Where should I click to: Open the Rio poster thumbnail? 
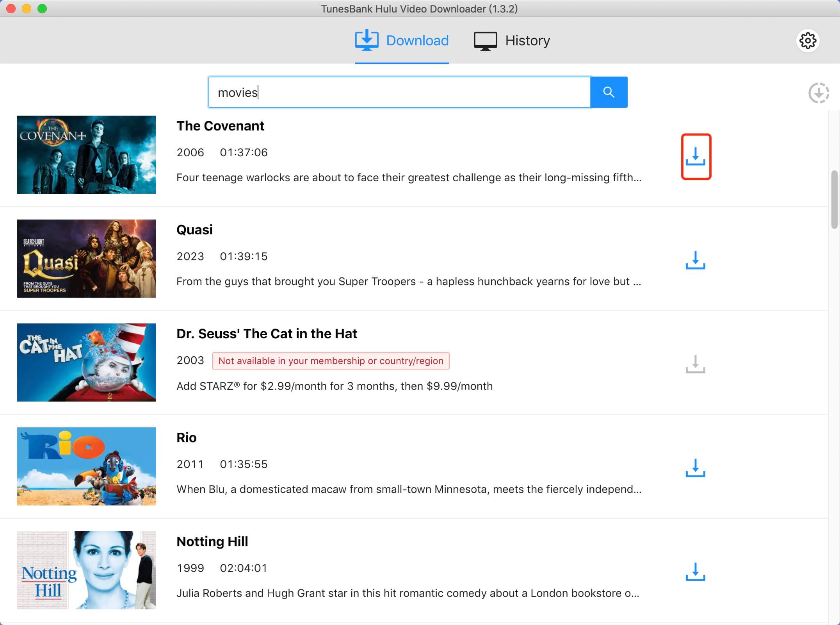[87, 466]
